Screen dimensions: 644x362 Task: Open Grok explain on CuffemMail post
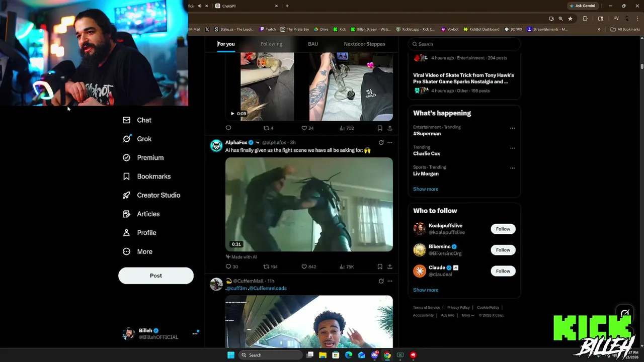point(381,281)
